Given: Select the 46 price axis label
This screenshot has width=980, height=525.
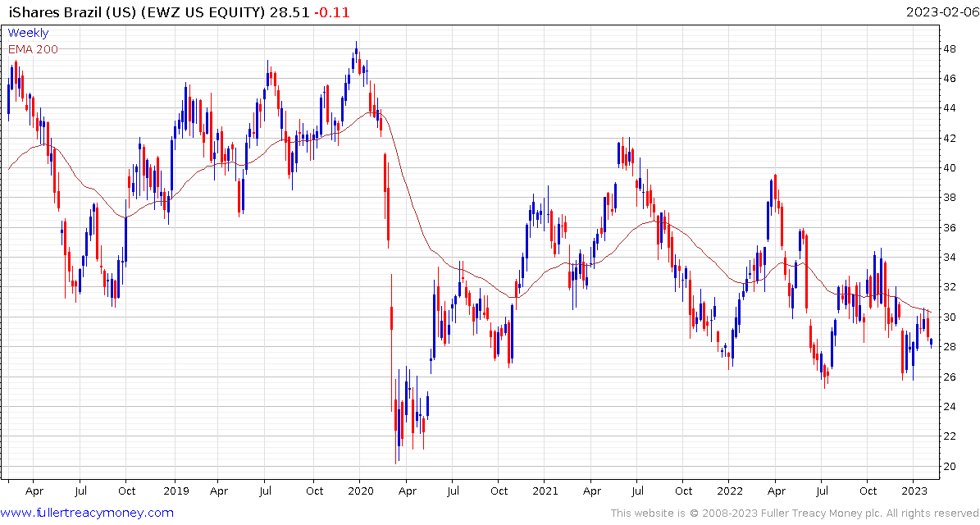Looking at the screenshot, I should (x=951, y=79).
